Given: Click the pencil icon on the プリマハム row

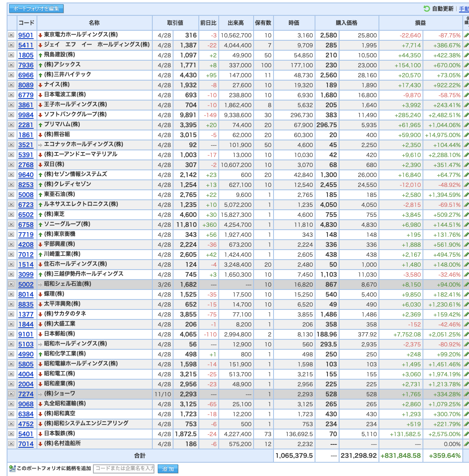Looking at the screenshot, I should (466, 125).
